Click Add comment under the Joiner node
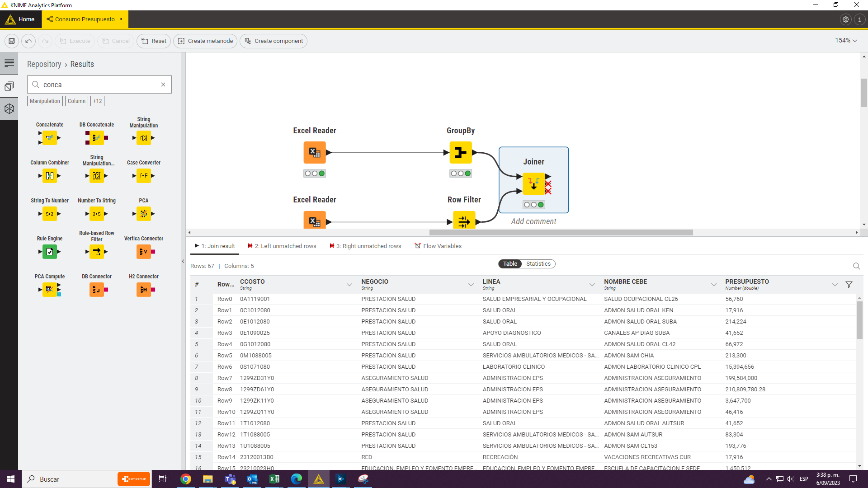The height and width of the screenshot is (488, 868). (533, 221)
